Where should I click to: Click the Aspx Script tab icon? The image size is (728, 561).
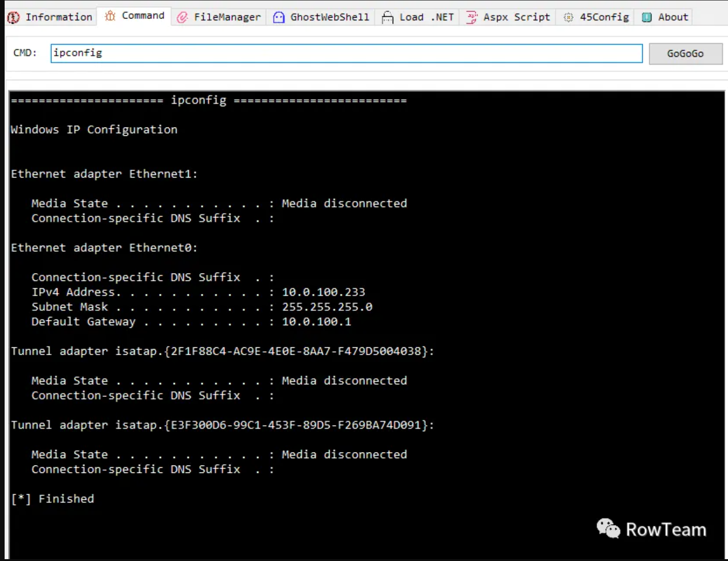click(472, 17)
